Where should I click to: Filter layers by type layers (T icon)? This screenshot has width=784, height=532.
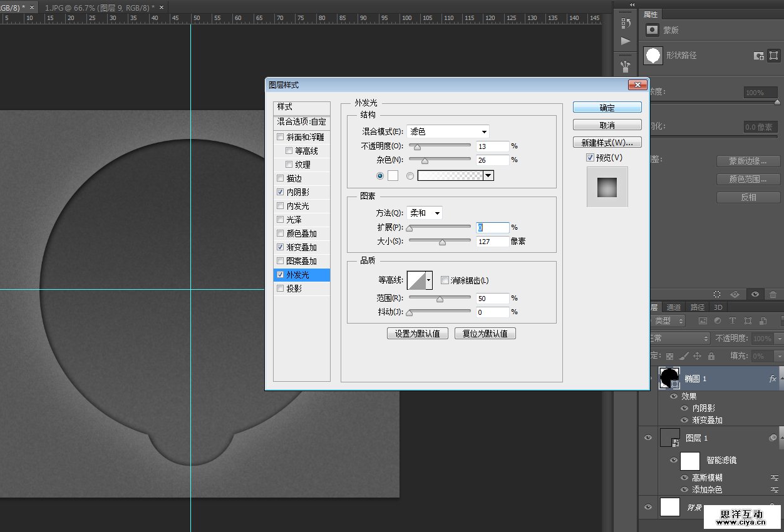click(732, 320)
